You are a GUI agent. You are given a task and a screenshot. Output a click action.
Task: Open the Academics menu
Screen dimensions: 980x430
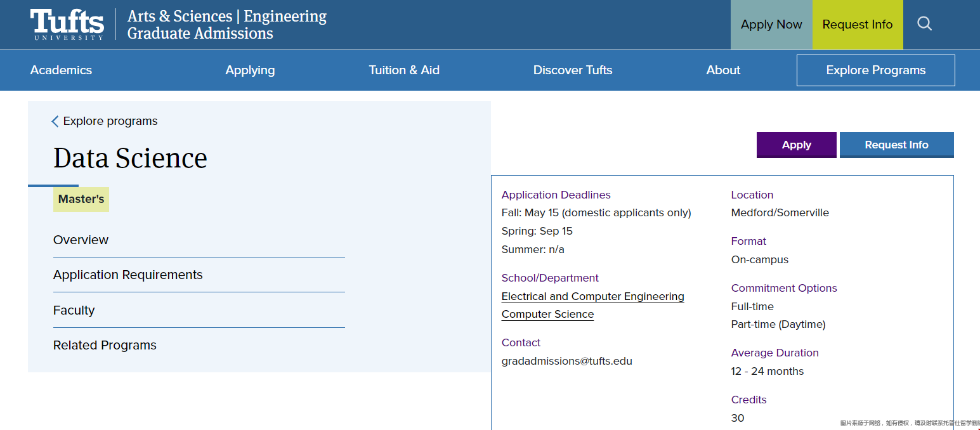61,70
